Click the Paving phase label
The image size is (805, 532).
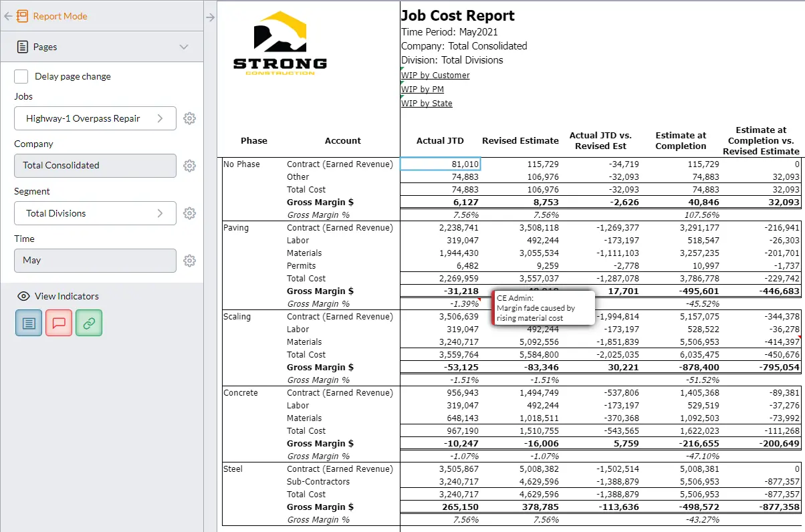pos(236,228)
